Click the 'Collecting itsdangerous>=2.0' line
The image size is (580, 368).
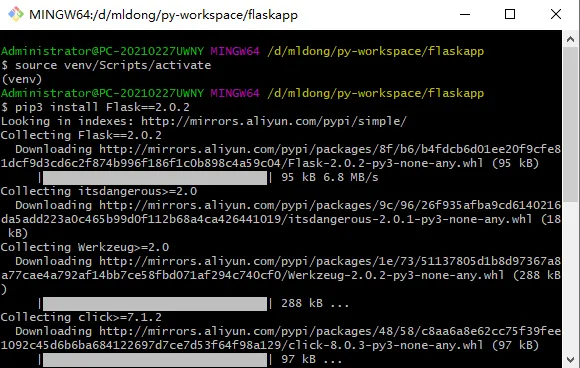[99, 191]
